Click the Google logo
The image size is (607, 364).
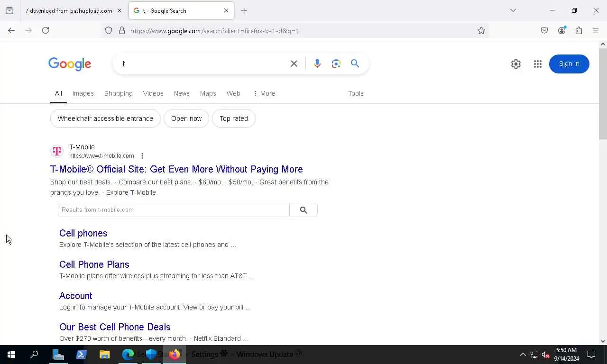pyautogui.click(x=70, y=64)
